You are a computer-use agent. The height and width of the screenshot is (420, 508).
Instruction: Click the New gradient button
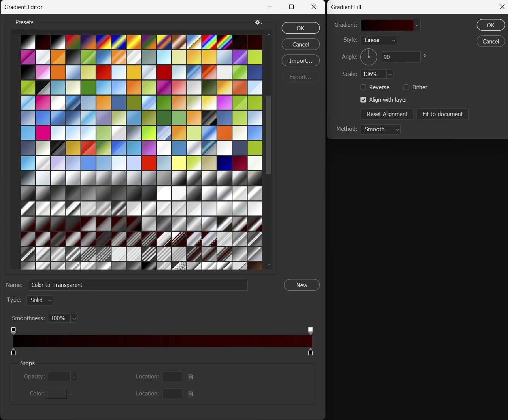click(302, 285)
